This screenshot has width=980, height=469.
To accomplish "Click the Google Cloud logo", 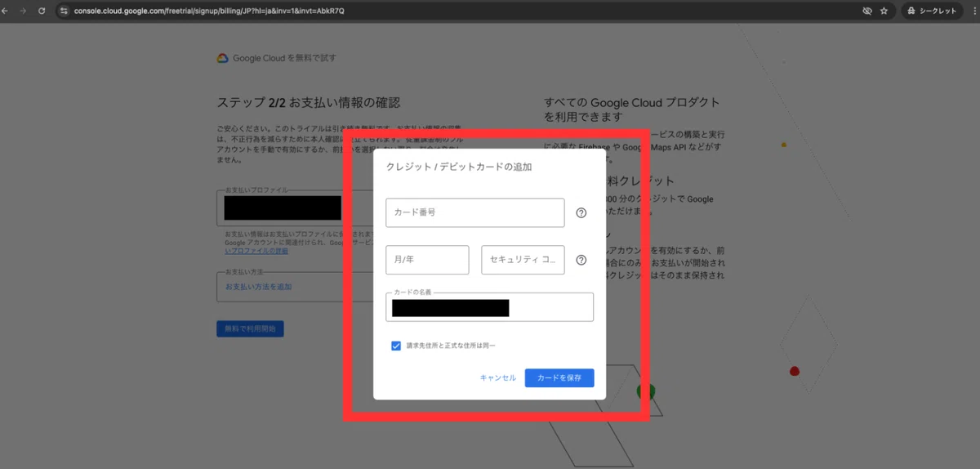I will [222, 58].
